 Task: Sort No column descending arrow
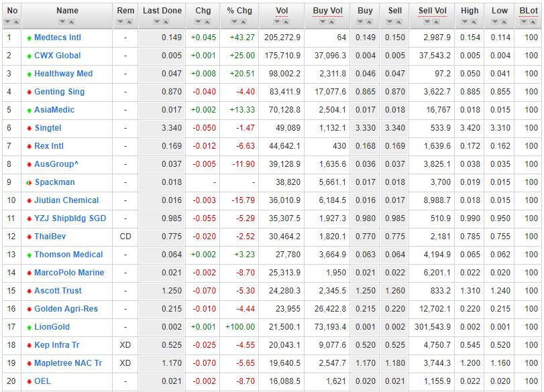(7, 22)
